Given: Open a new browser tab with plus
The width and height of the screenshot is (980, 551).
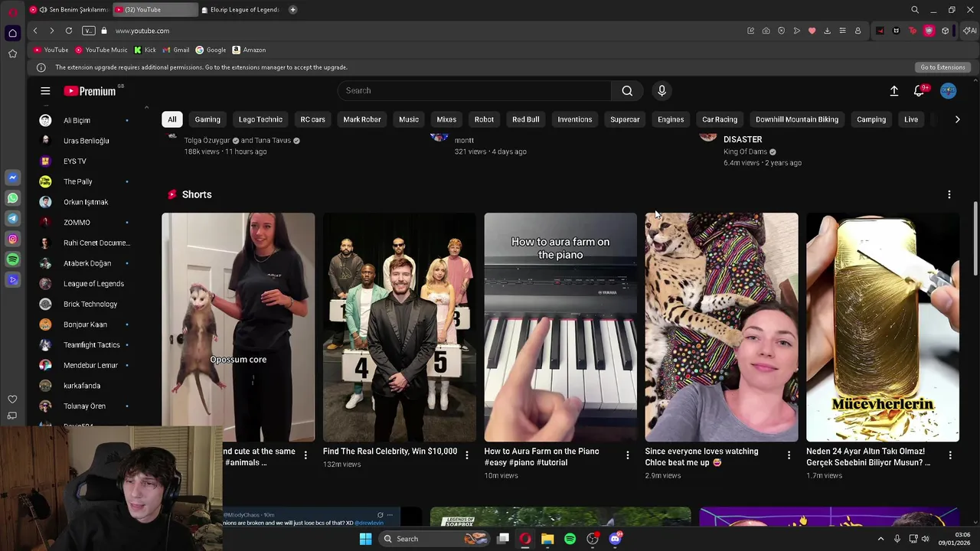Looking at the screenshot, I should pyautogui.click(x=292, y=10).
